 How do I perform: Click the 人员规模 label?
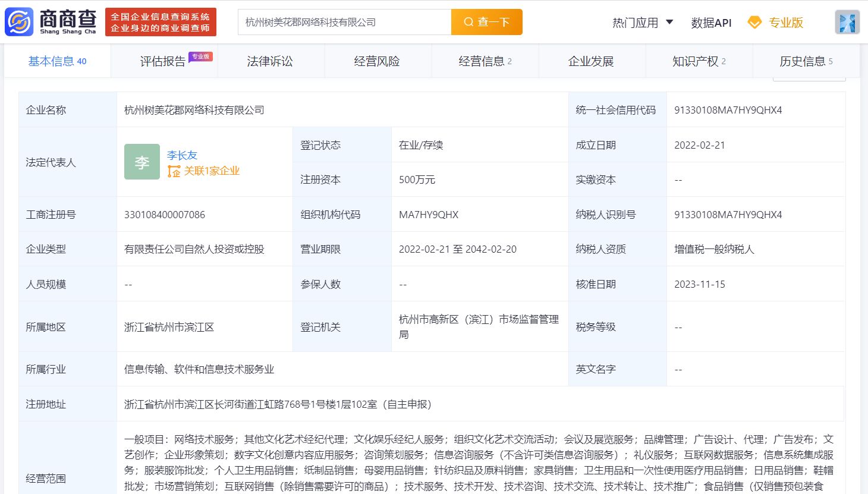46,284
